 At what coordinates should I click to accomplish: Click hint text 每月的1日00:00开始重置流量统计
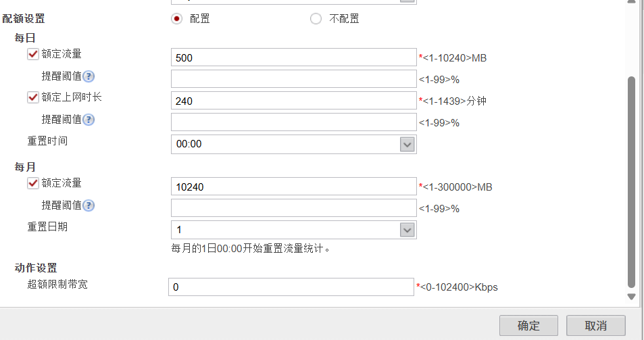point(251,249)
